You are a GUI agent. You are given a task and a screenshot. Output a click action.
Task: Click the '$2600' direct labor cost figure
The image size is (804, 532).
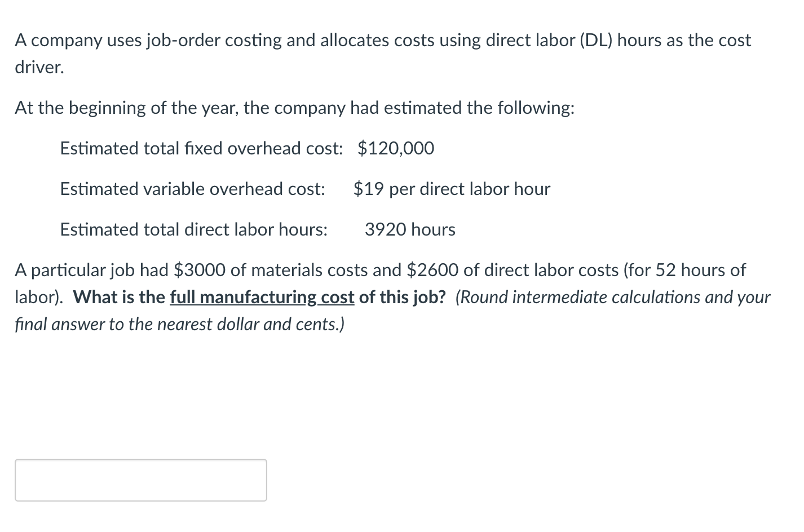434,270
